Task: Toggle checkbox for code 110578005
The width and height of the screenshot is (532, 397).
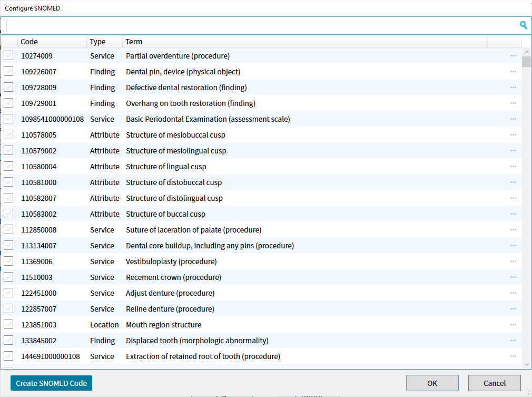Action: coord(8,134)
